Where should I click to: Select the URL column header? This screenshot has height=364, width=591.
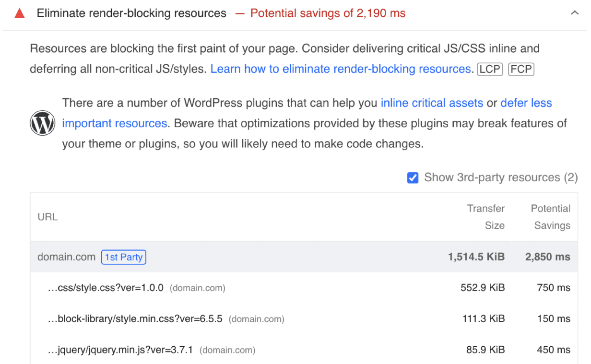coord(47,217)
